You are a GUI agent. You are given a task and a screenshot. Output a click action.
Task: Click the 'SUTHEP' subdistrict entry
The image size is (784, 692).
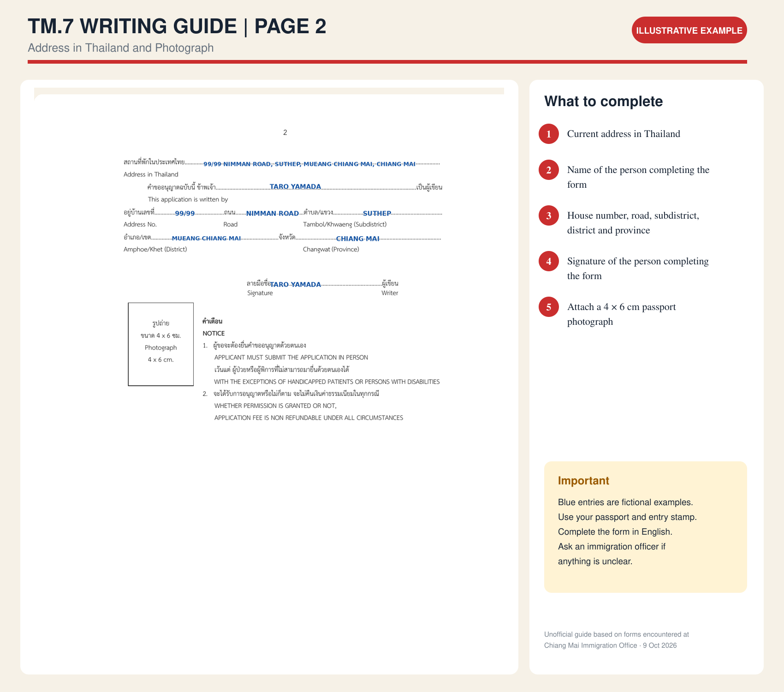(377, 214)
